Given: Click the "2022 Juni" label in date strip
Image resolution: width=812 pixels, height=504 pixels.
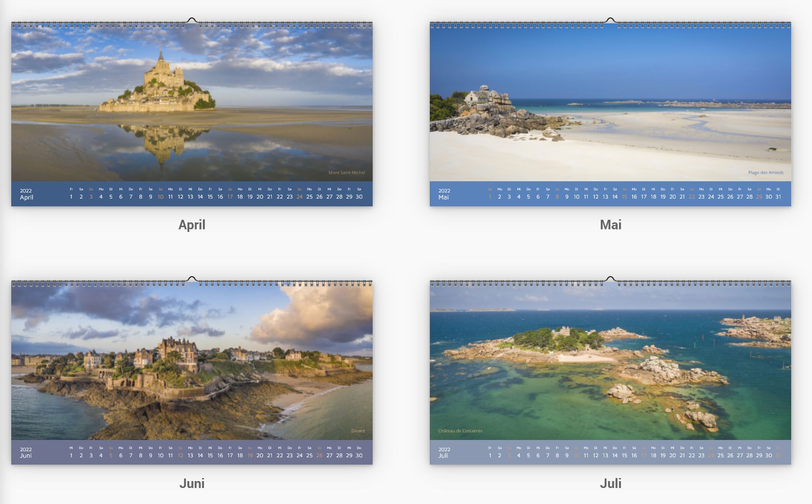Looking at the screenshot, I should tap(26, 453).
